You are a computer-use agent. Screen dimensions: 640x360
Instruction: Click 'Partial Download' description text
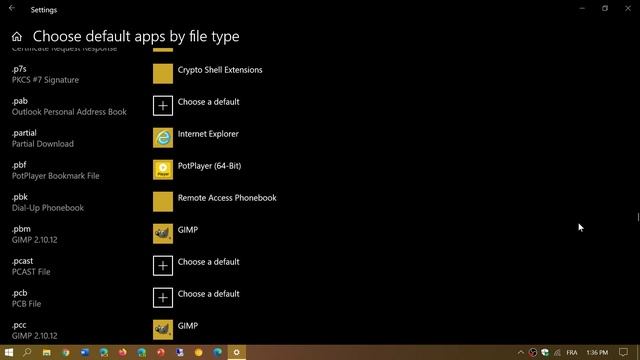pyautogui.click(x=43, y=144)
